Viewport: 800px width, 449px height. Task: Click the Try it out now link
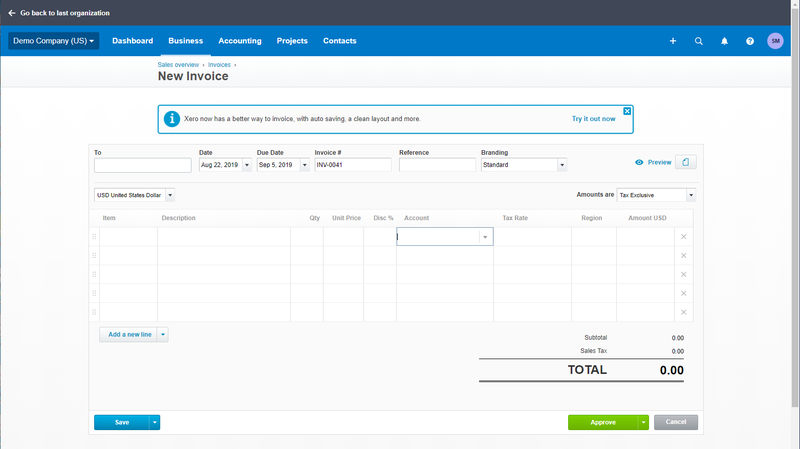point(593,119)
